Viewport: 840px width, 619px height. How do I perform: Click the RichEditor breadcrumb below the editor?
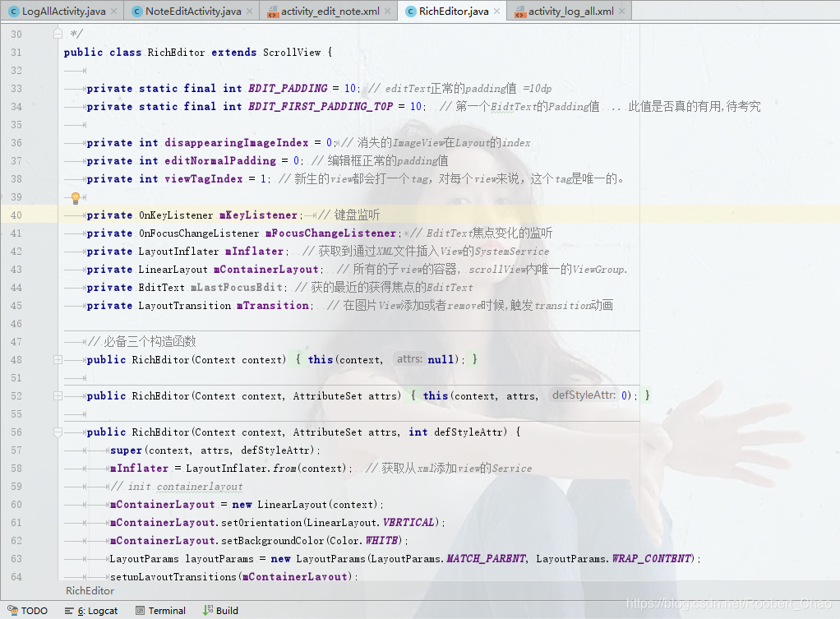pyautogui.click(x=89, y=590)
